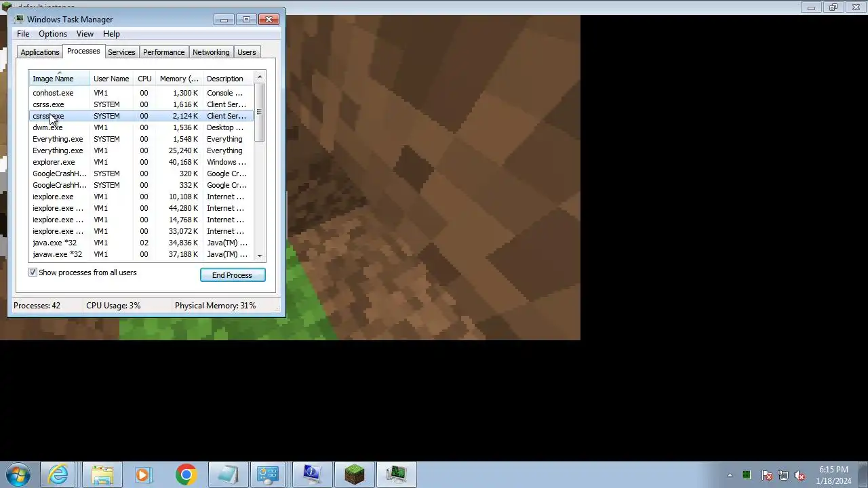Open the notepad-style taskbar icon

[227, 474]
